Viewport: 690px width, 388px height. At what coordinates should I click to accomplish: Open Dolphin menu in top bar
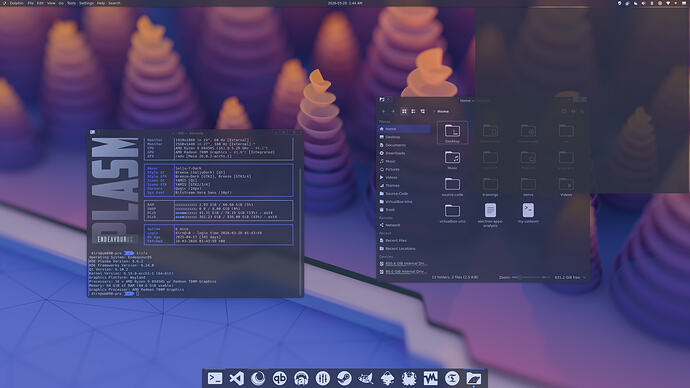pos(17,3)
